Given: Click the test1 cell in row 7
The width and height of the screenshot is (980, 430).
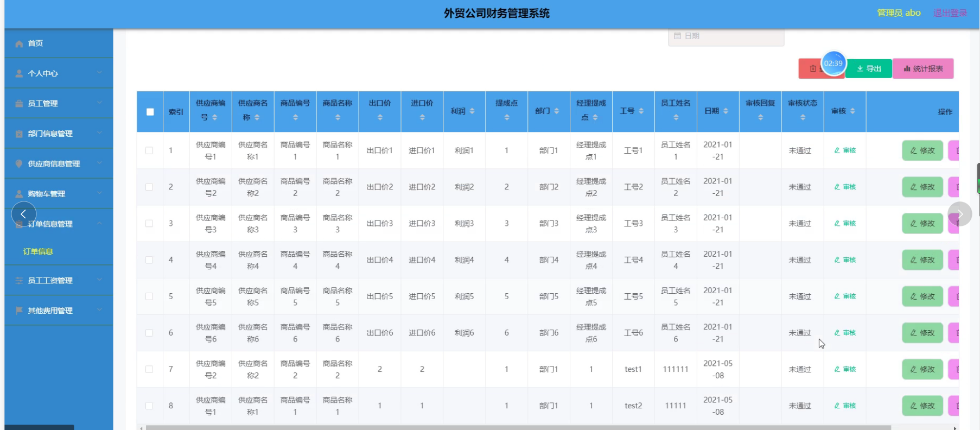Looking at the screenshot, I should click(x=633, y=369).
